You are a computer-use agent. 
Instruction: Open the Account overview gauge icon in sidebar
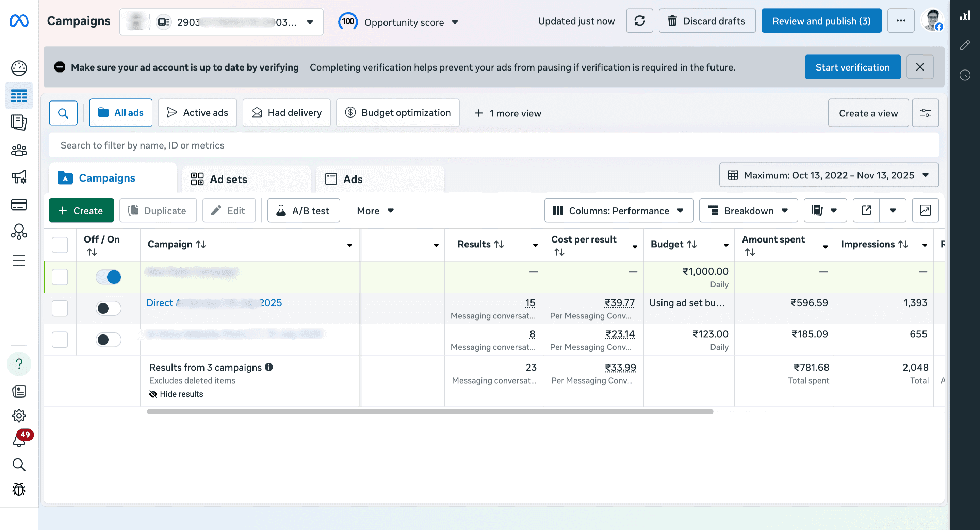(x=19, y=68)
